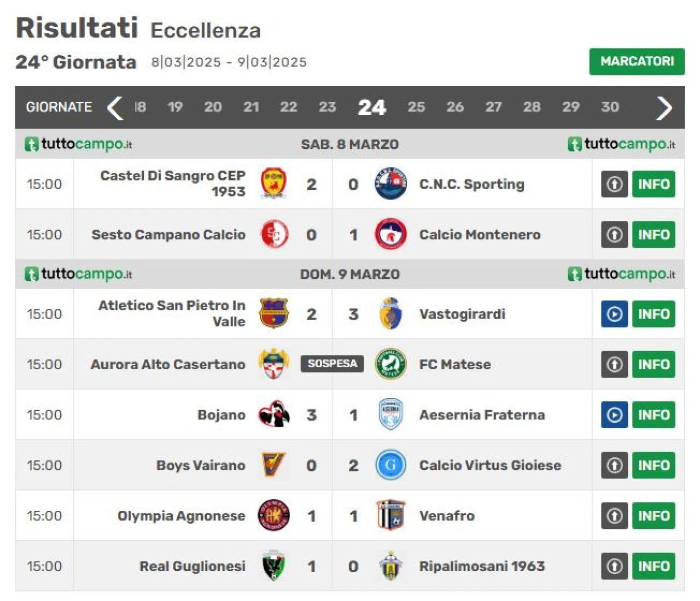Click the Castel Di Sangro CEP team crest

point(273,184)
